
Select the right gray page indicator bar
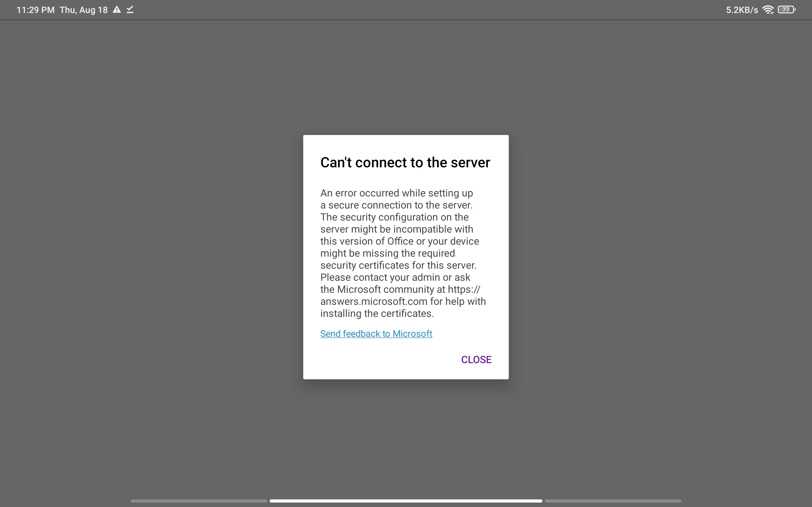613,501
